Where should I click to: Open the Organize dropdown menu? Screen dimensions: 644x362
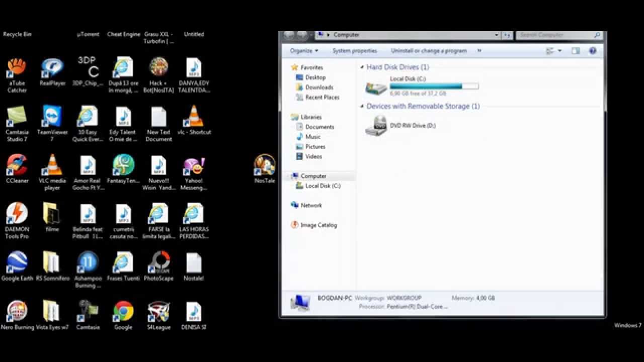pos(304,51)
